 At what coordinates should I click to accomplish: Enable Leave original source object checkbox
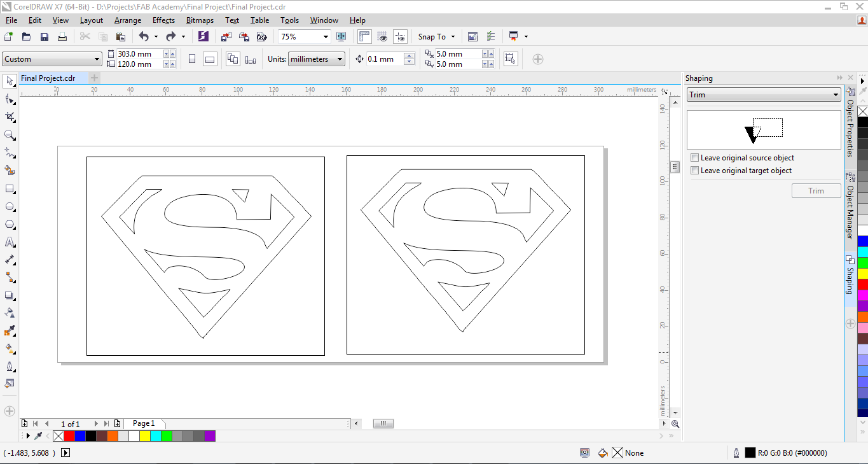click(695, 158)
